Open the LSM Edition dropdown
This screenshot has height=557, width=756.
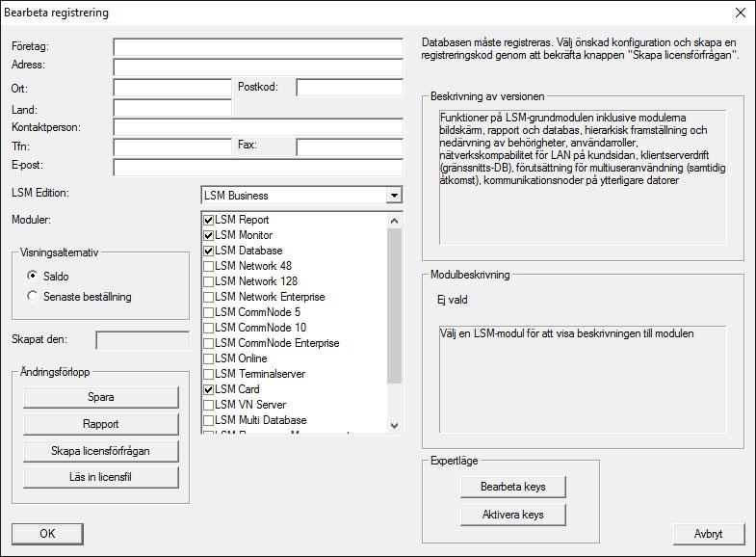(395, 196)
